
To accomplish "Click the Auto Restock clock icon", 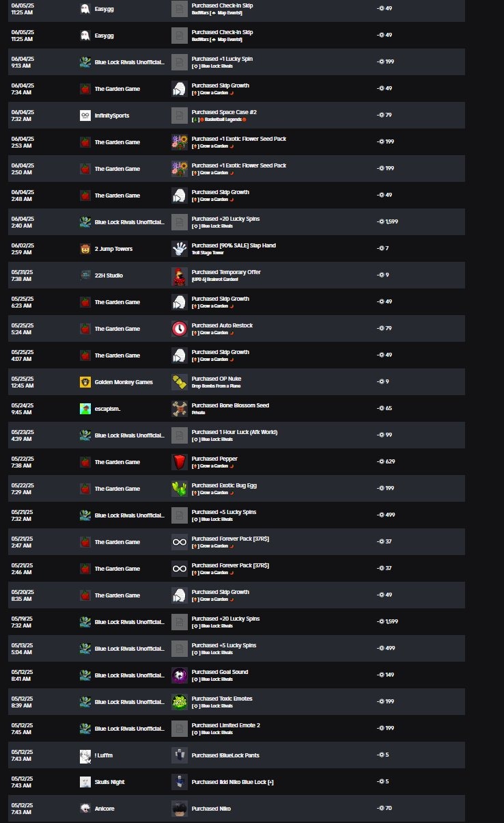I will [x=179, y=329].
